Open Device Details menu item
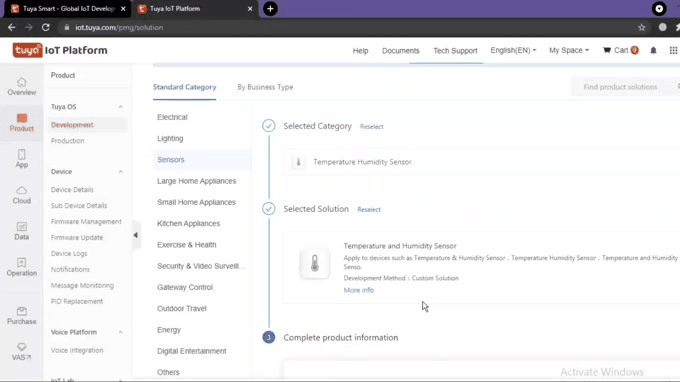 click(72, 189)
